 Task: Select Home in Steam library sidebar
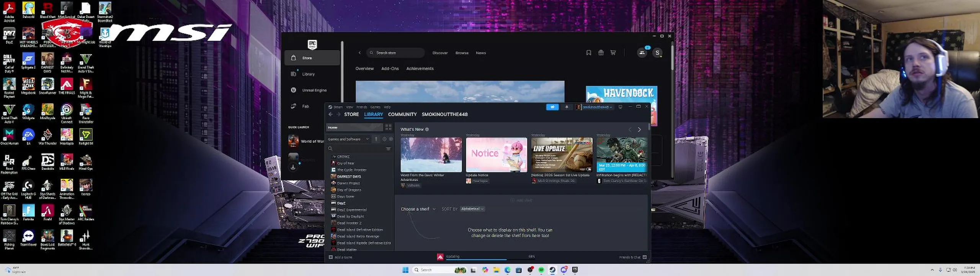tap(354, 127)
